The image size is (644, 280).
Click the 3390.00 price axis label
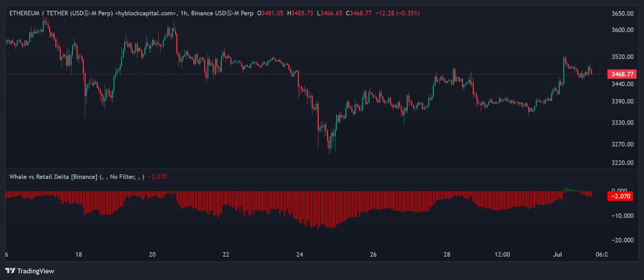pyautogui.click(x=623, y=102)
